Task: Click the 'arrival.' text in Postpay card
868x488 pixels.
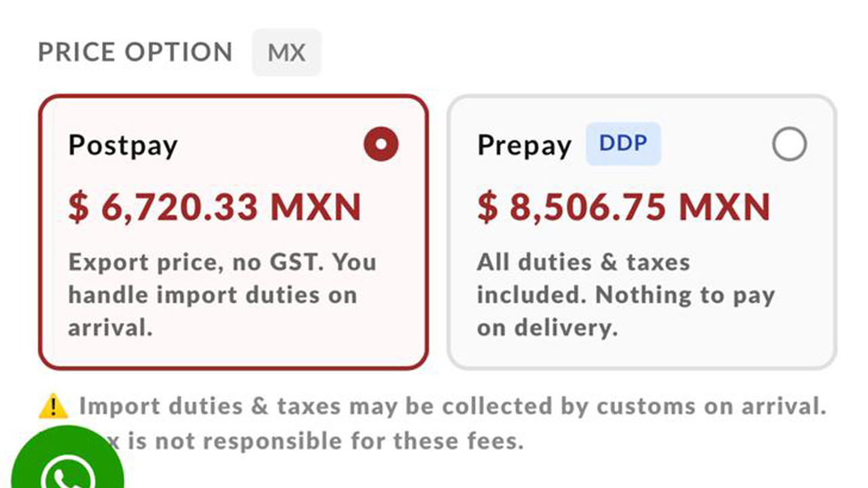Action: tap(110, 327)
